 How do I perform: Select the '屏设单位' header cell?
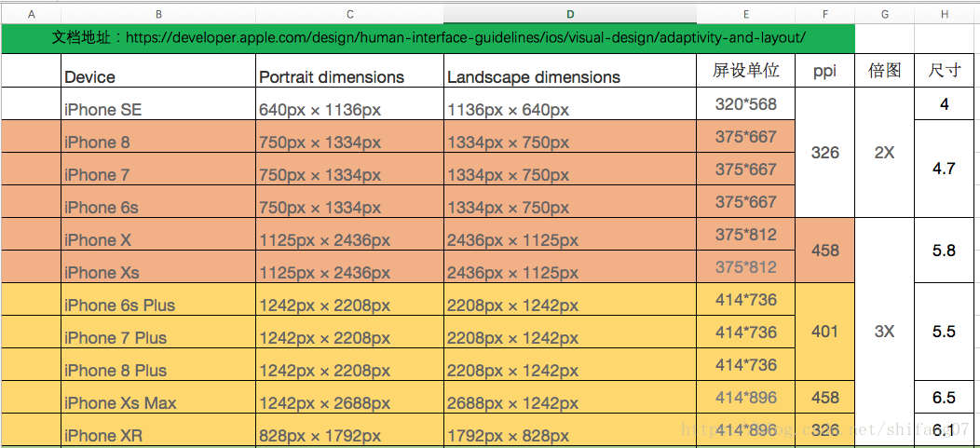pos(746,71)
